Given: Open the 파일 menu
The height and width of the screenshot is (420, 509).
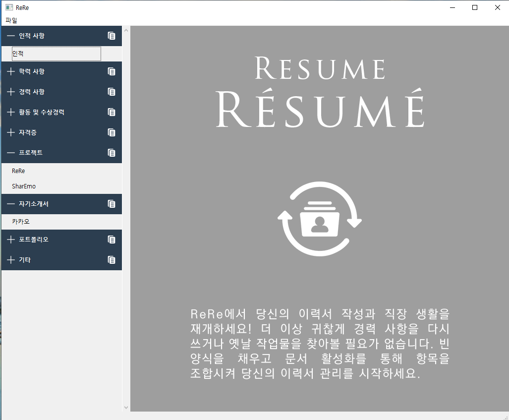Looking at the screenshot, I should coord(11,20).
